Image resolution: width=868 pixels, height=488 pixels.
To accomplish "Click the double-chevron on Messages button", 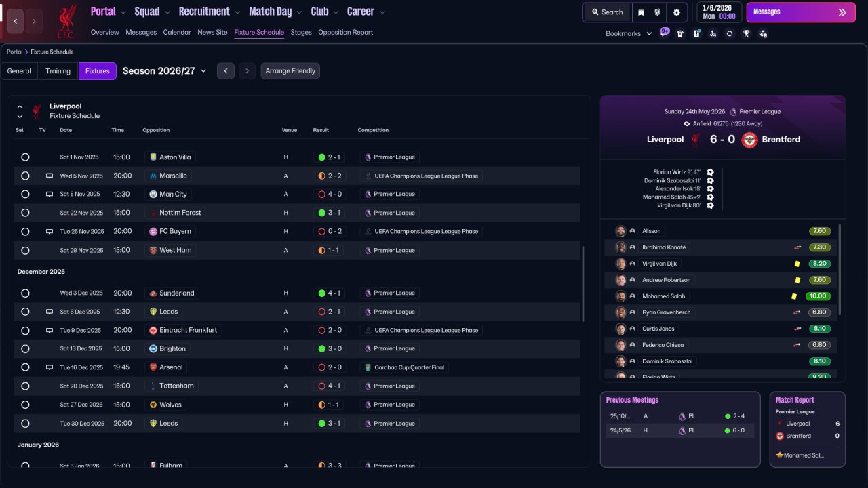I will (x=842, y=12).
